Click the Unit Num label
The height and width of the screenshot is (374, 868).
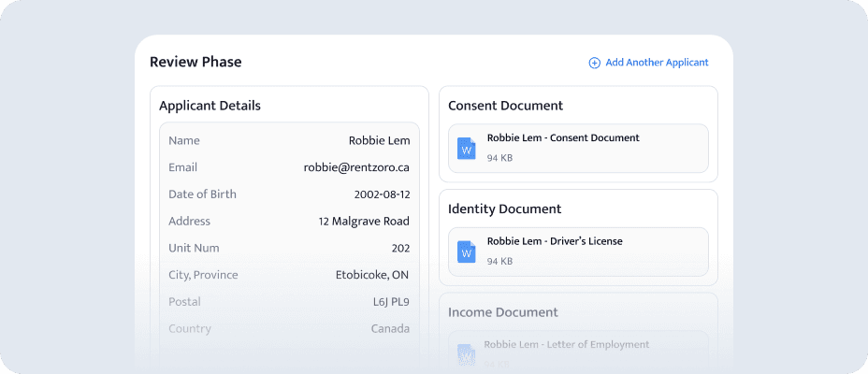(194, 248)
